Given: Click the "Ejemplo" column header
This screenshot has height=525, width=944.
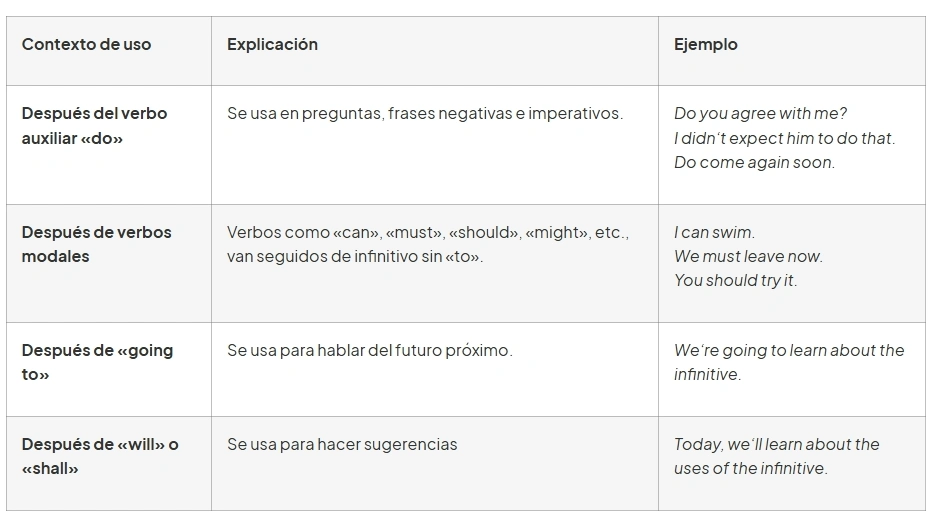Looking at the screenshot, I should [705, 45].
